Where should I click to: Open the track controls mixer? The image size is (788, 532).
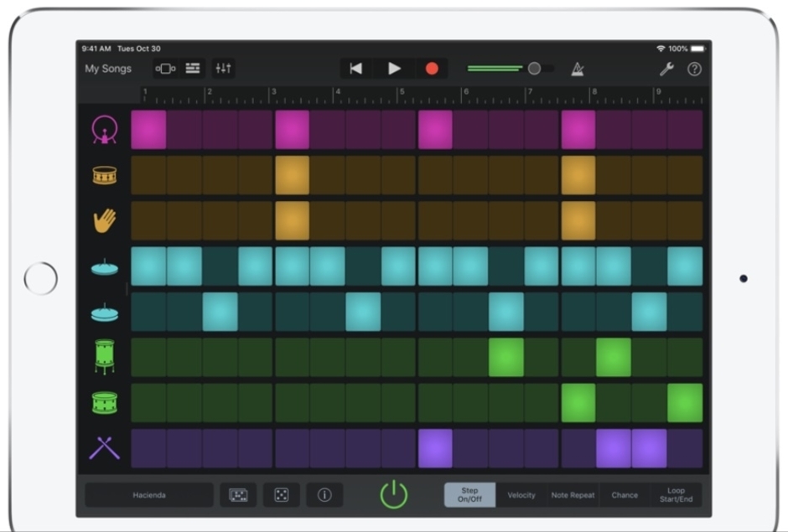click(x=223, y=69)
